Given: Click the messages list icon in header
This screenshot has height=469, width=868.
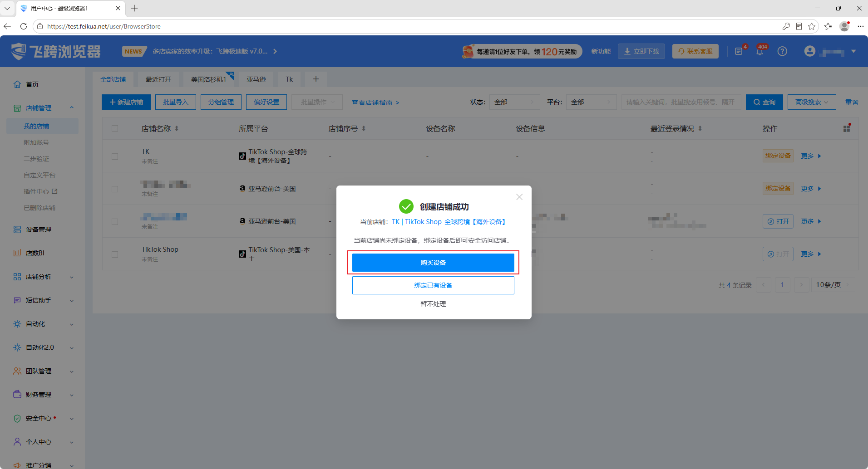Looking at the screenshot, I should (739, 52).
